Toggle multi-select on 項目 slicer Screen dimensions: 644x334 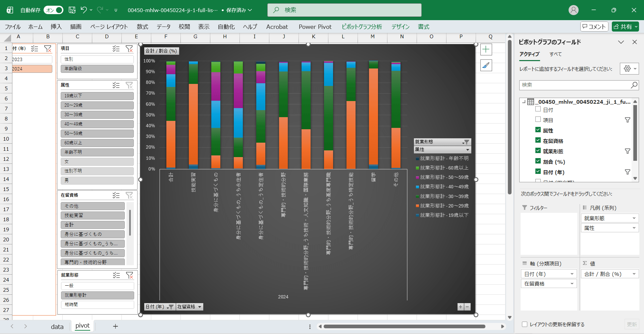(116, 49)
